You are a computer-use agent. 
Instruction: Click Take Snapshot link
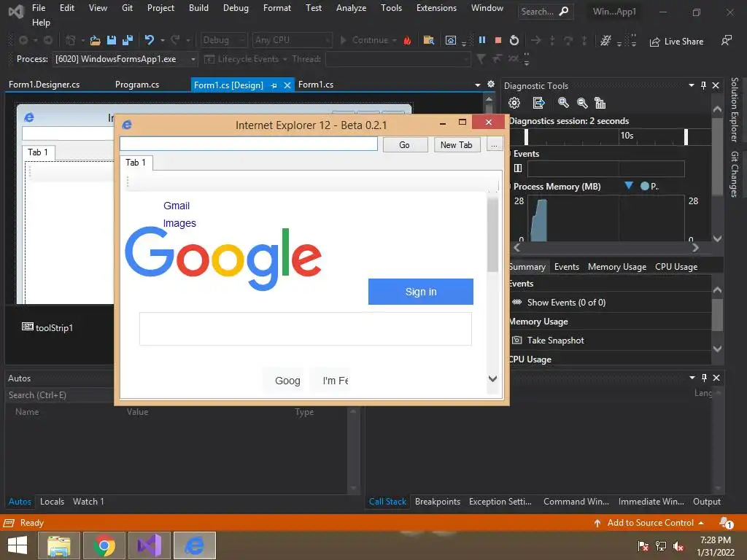[555, 341]
